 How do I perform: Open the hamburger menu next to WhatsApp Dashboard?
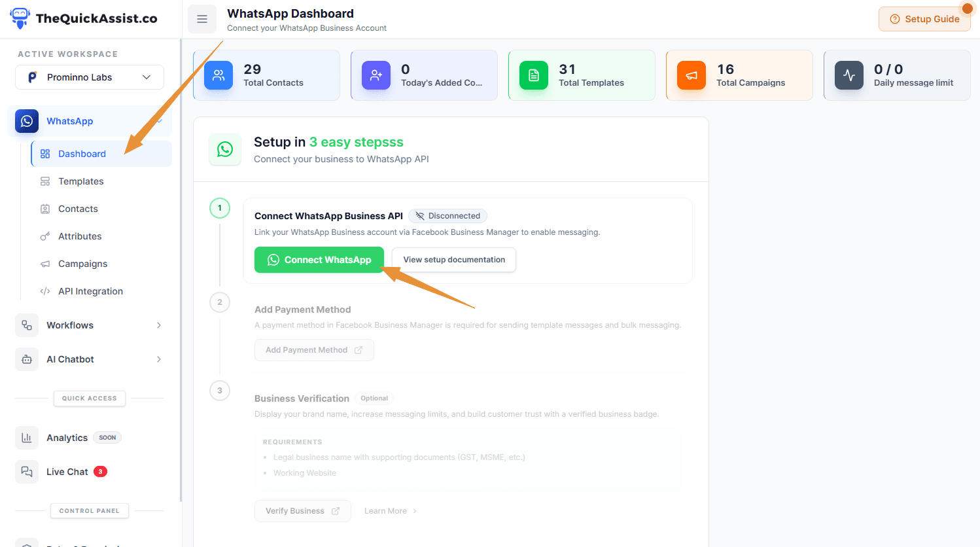tap(202, 19)
